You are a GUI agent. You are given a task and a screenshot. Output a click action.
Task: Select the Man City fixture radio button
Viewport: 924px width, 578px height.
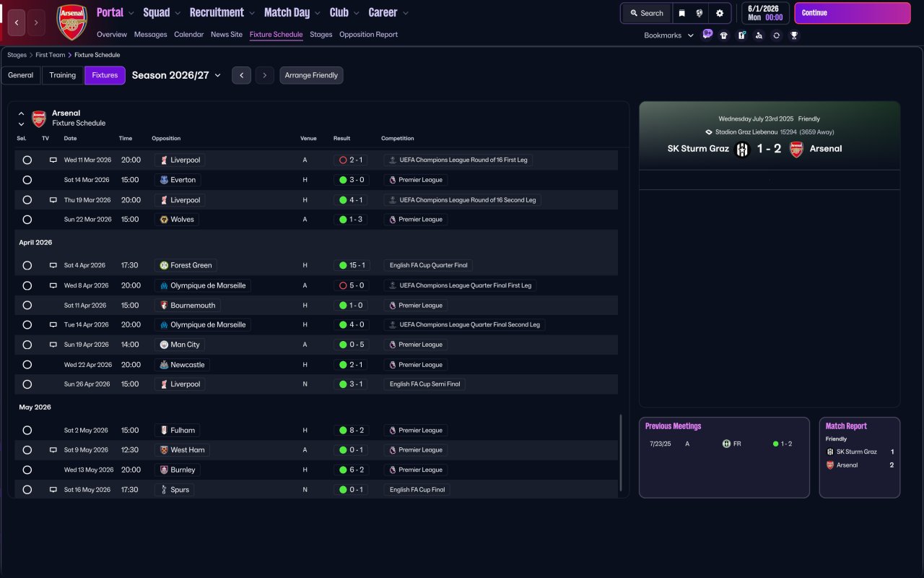coord(27,345)
